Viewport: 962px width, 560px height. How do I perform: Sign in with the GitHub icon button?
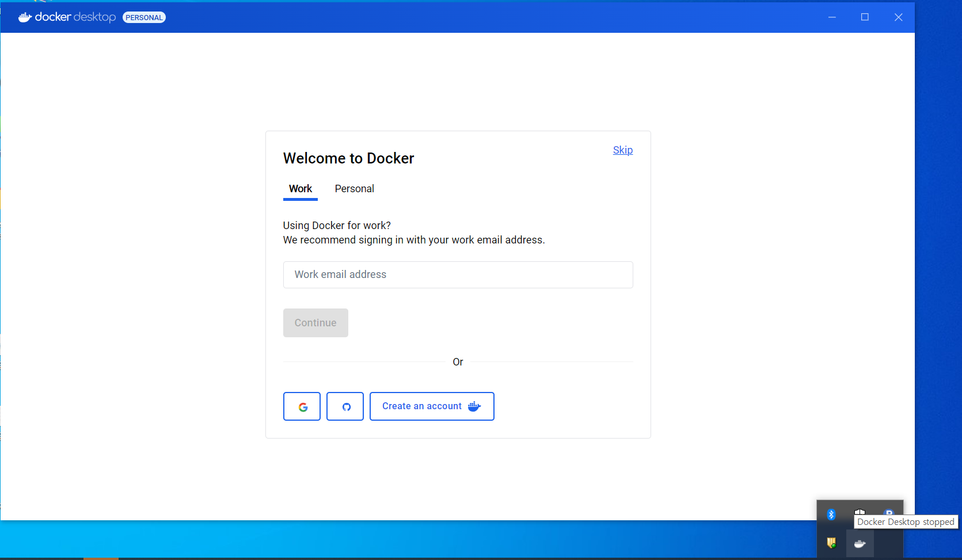pyautogui.click(x=345, y=406)
